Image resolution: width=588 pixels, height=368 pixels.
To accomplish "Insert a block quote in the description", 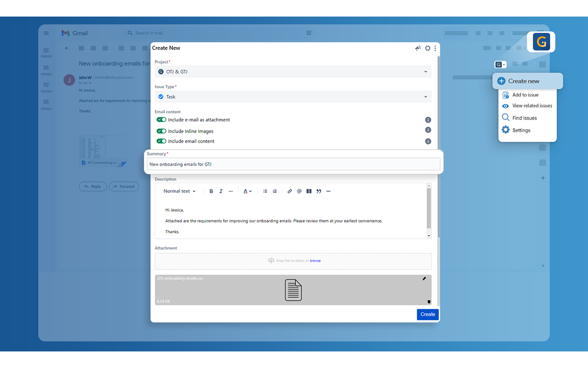I will 319,191.
